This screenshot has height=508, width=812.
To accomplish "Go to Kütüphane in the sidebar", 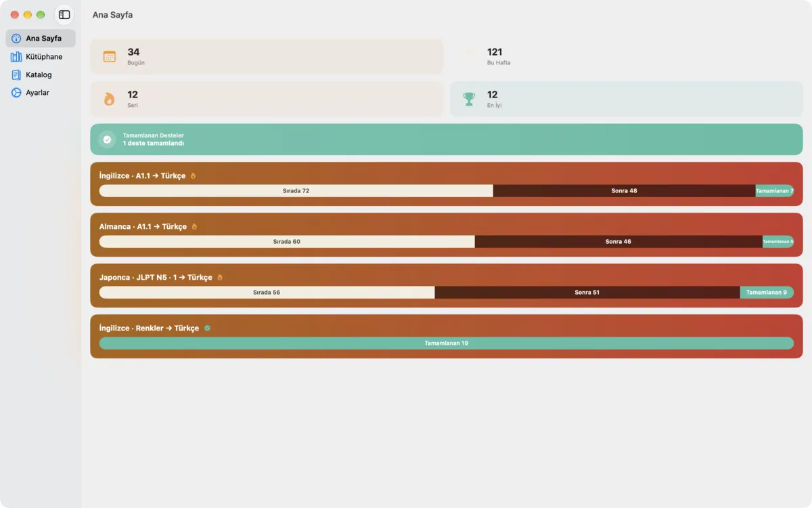I will click(41, 57).
